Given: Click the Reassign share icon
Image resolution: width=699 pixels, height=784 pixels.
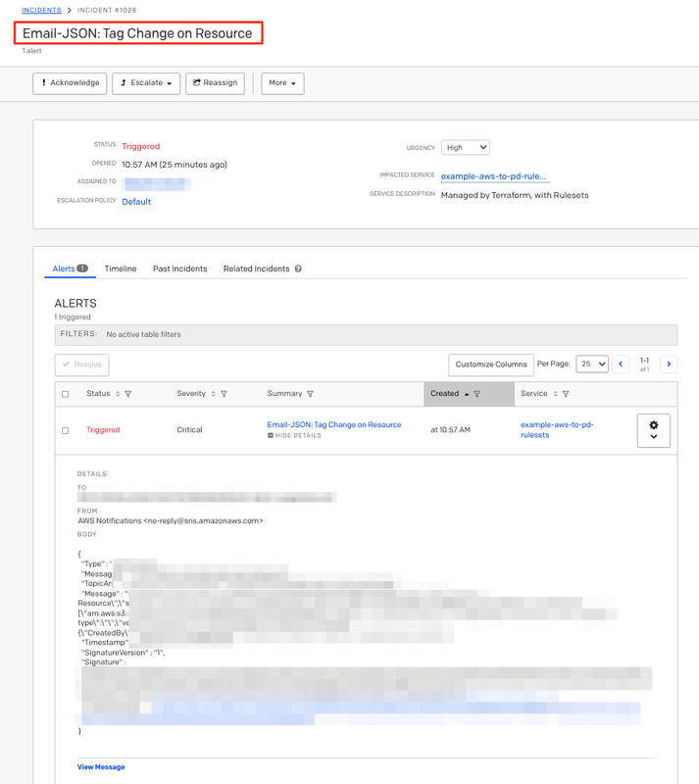Looking at the screenshot, I should tap(197, 82).
